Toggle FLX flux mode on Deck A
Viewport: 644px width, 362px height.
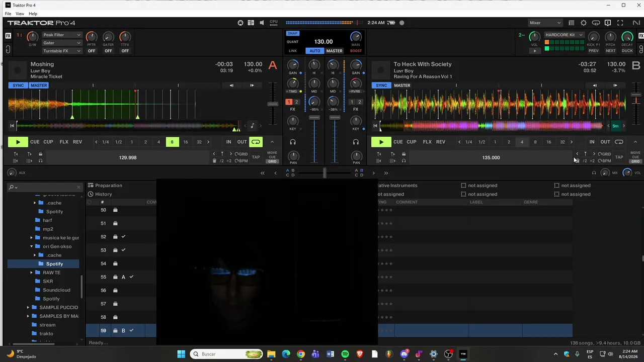pyautogui.click(x=64, y=142)
